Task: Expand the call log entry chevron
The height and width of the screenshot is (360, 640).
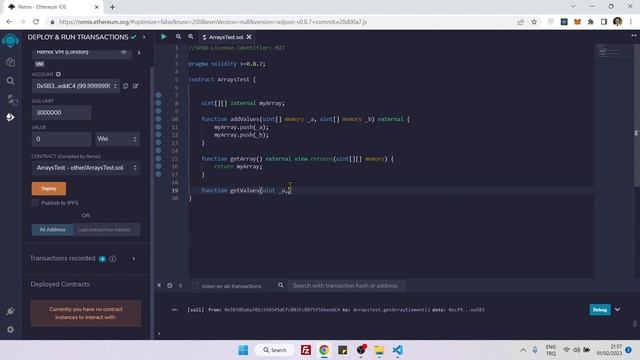Action: coord(618,309)
